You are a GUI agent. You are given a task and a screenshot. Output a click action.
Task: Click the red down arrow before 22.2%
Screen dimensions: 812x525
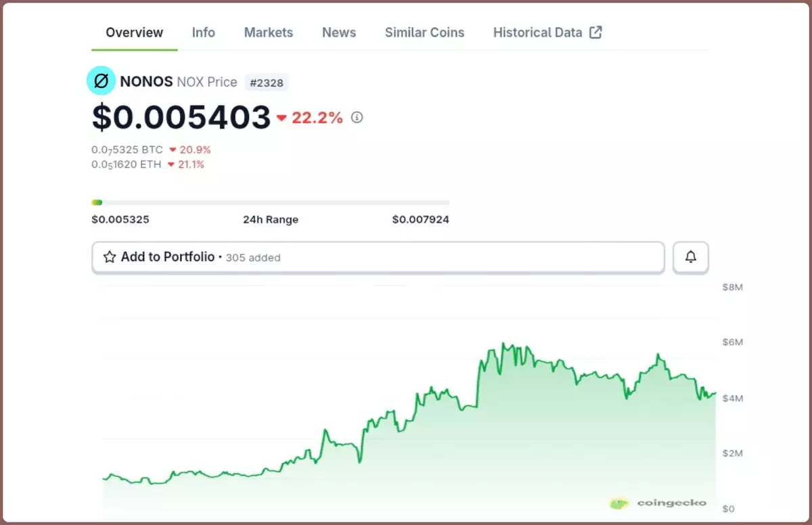click(x=282, y=118)
